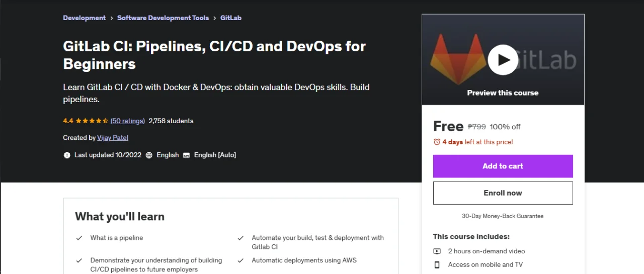Click the Preview this course label

(x=503, y=93)
